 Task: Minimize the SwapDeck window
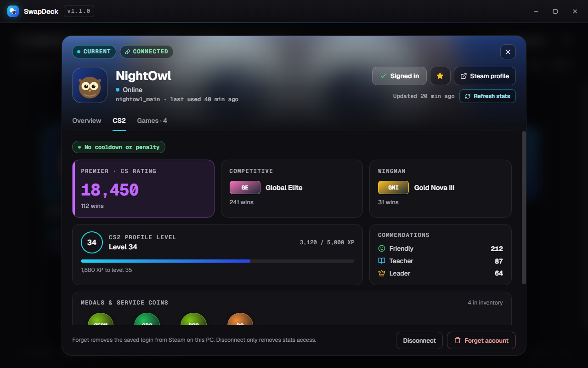pos(536,11)
